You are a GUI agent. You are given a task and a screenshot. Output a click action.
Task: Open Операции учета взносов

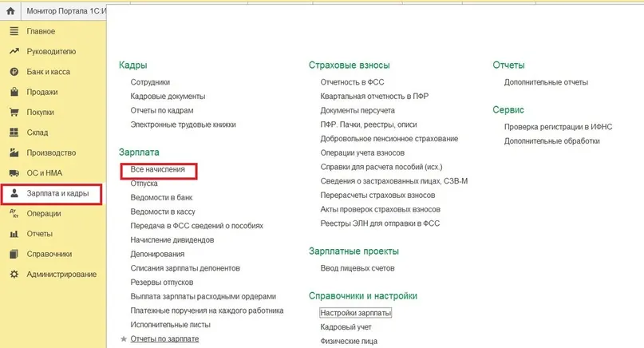(x=362, y=152)
